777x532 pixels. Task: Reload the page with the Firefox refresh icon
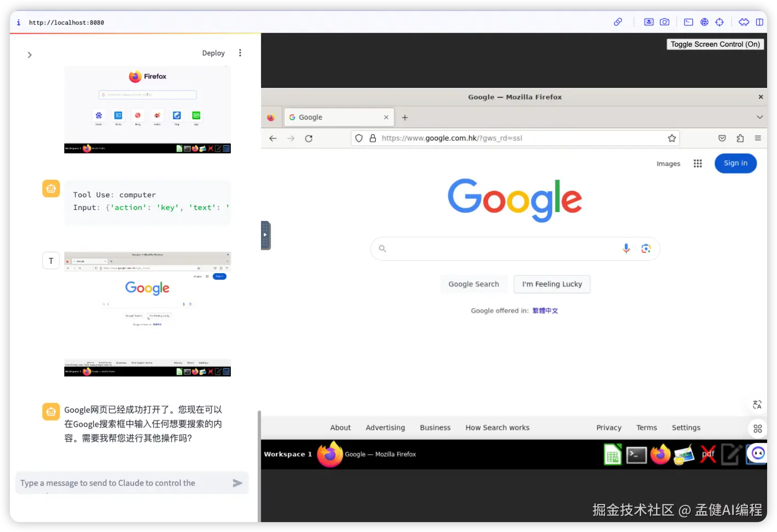(x=309, y=138)
